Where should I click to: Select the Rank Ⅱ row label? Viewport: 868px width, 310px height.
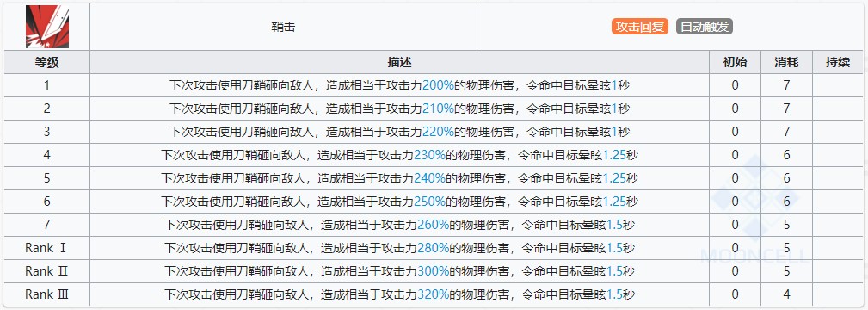coord(47,271)
